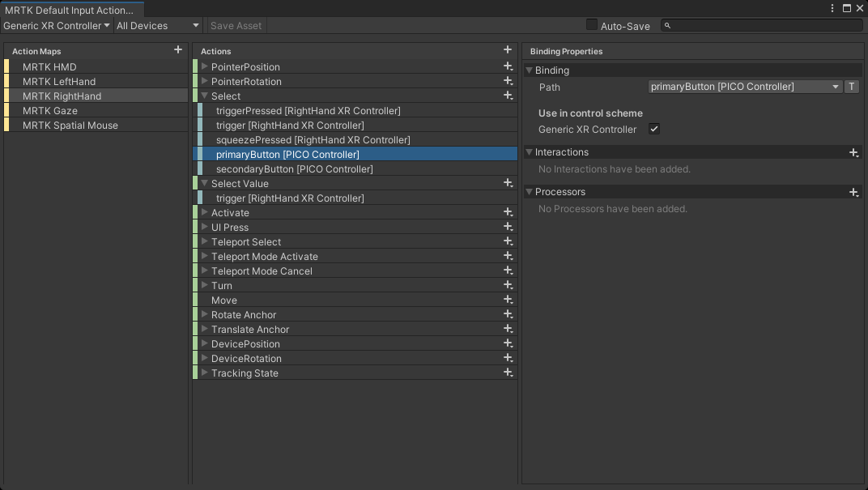This screenshot has height=490, width=868.
Task: Expand the Teleport Select action
Action: pyautogui.click(x=204, y=241)
